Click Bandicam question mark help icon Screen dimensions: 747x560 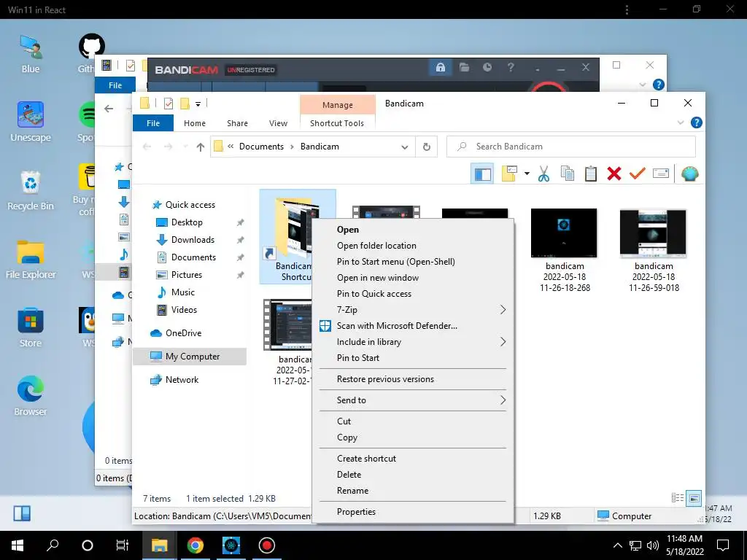point(511,68)
